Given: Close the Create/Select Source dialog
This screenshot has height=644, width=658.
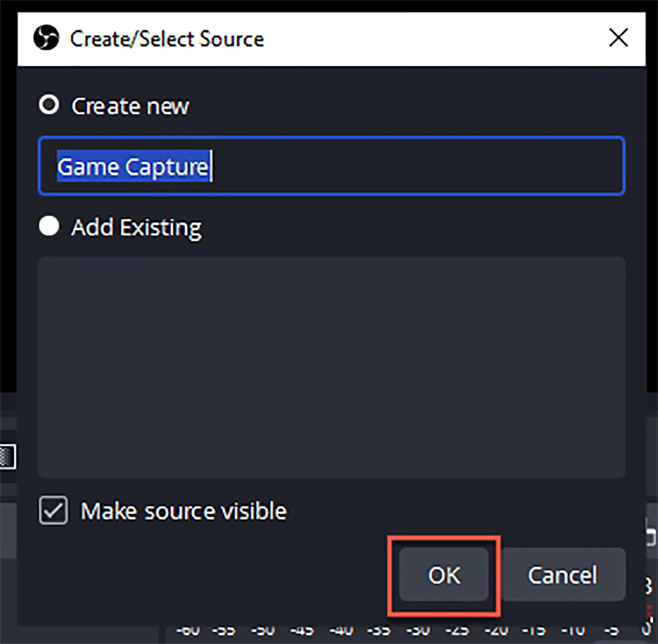Looking at the screenshot, I should 618,38.
